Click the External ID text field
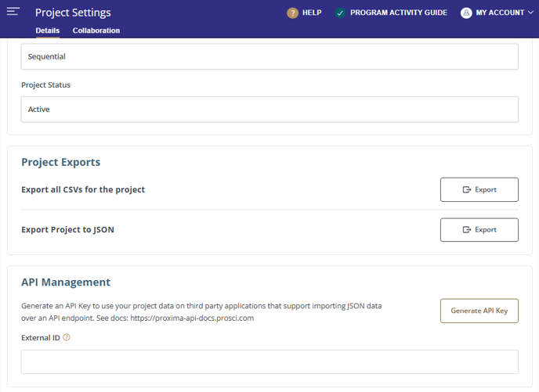 [x=269, y=361]
